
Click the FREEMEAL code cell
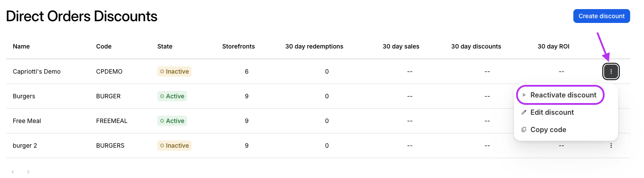(x=112, y=121)
